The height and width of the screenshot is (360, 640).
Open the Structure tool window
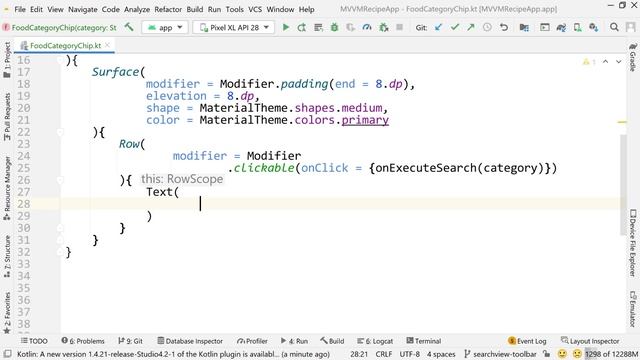(7, 256)
